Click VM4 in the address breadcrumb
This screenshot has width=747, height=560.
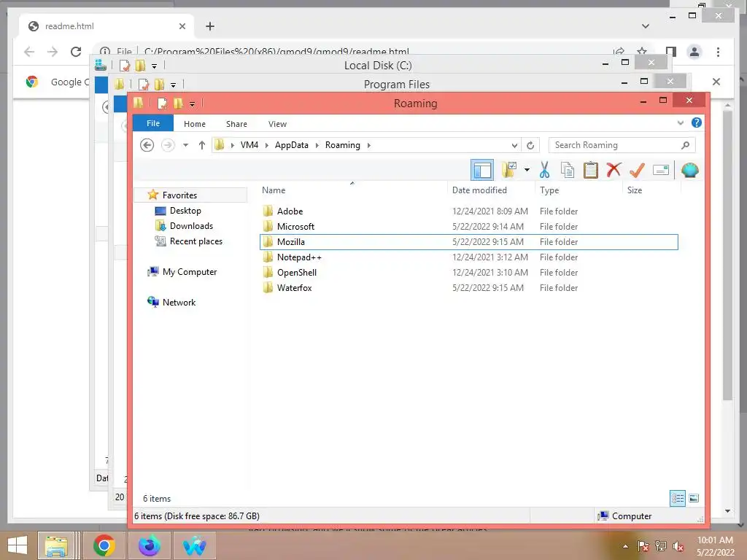coord(249,145)
